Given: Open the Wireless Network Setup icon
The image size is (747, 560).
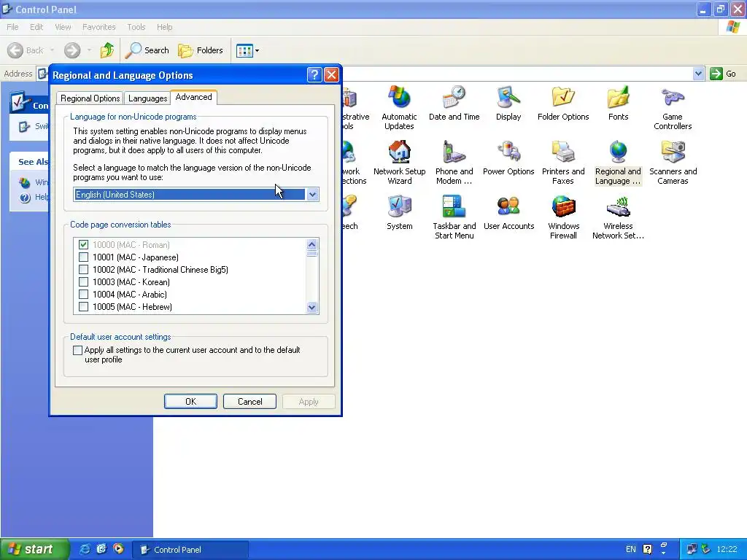Looking at the screenshot, I should 618,217.
